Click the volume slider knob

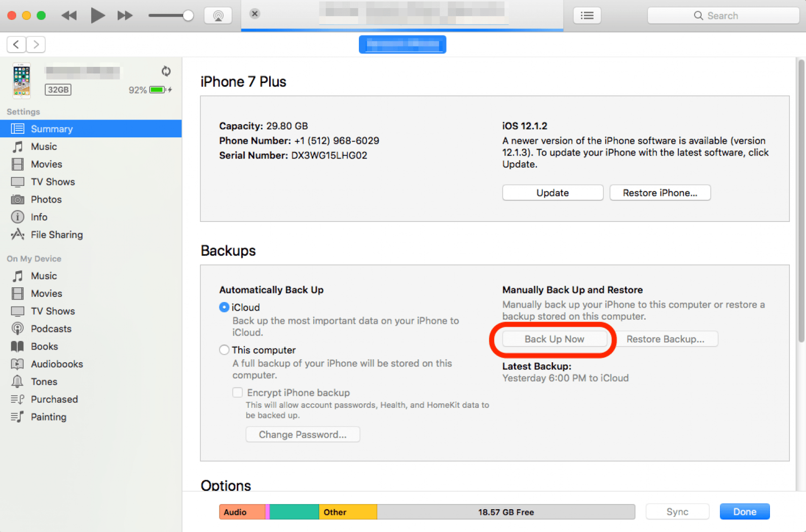[188, 16]
